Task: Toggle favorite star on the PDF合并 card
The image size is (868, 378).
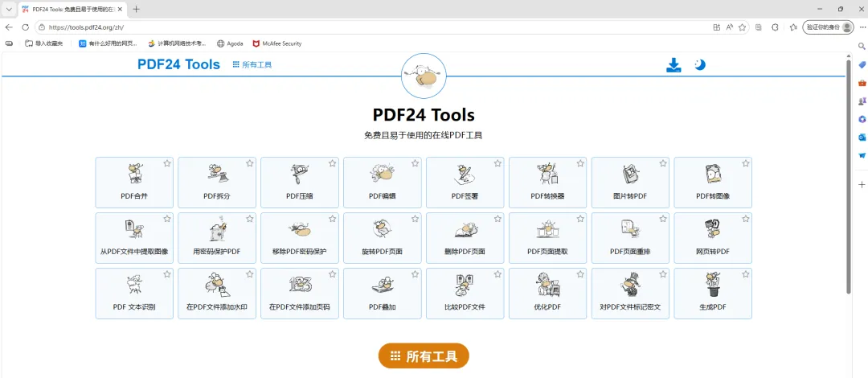Action: (x=166, y=163)
